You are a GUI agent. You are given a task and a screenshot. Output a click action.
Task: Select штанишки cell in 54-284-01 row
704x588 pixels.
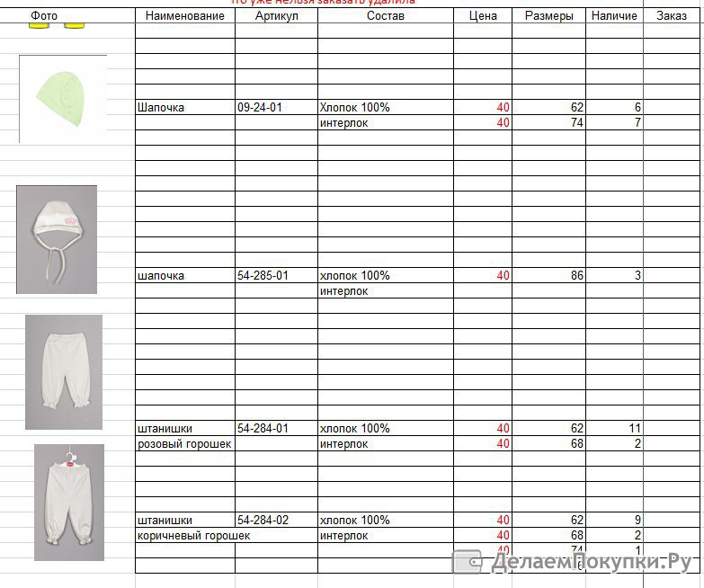coord(185,428)
